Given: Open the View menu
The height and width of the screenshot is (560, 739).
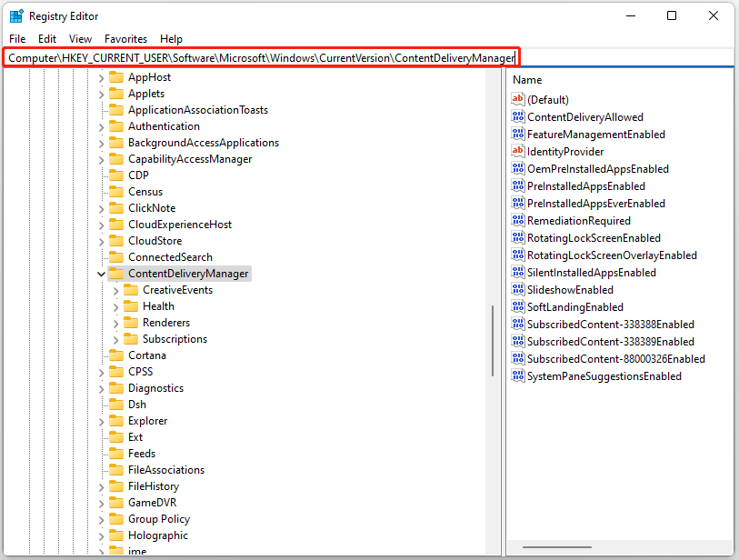Looking at the screenshot, I should (x=80, y=39).
